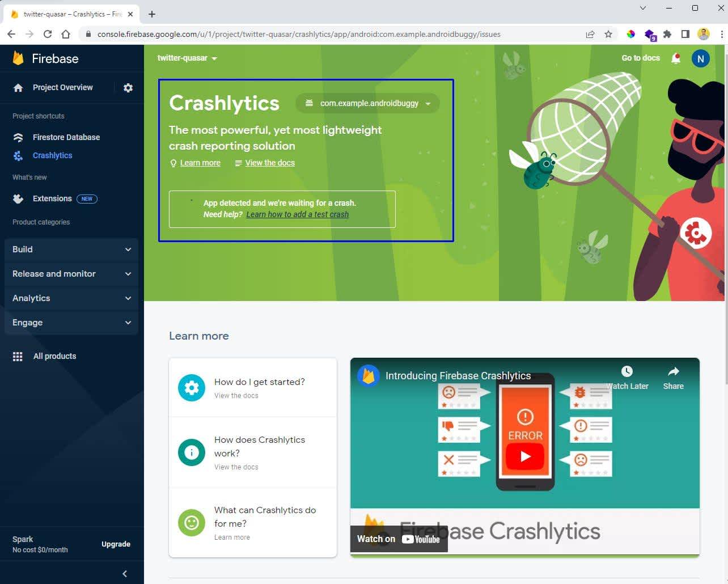
Task: Click the video Share arrow icon
Action: click(674, 371)
